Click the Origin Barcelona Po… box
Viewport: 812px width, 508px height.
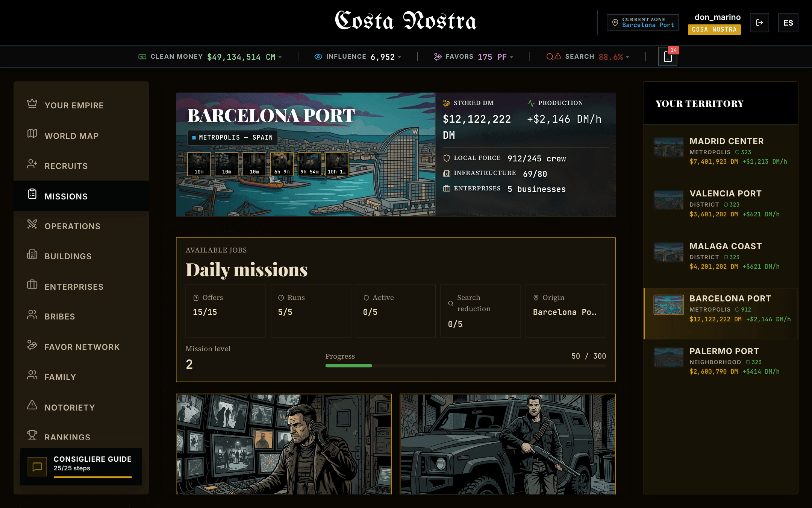tap(566, 311)
